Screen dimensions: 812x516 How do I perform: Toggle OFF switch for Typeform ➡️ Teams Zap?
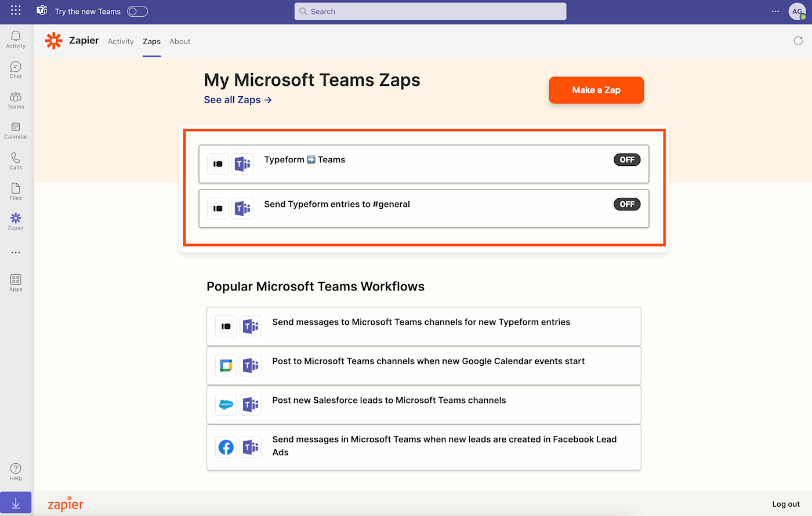click(627, 159)
